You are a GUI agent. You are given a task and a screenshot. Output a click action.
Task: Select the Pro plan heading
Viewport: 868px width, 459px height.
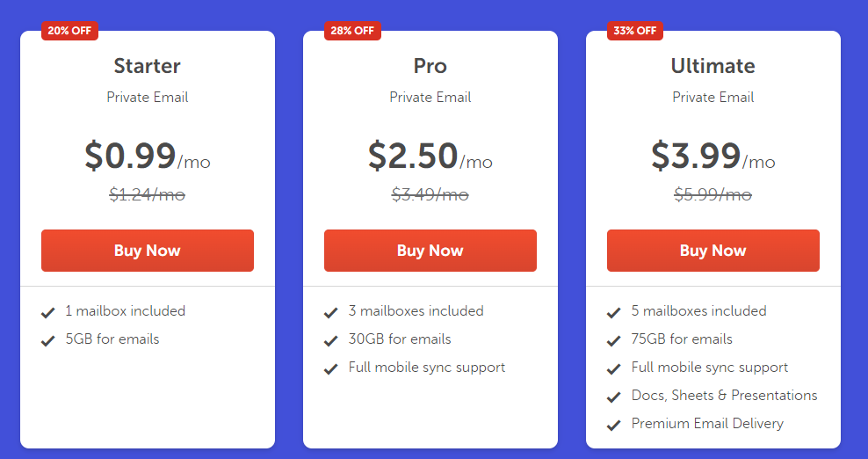pos(430,66)
